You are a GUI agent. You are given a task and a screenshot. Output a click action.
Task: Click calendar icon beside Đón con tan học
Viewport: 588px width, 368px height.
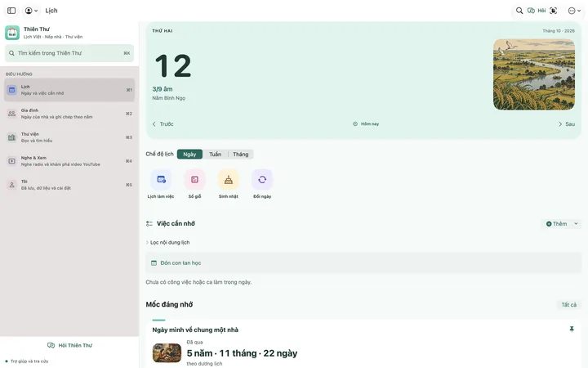154,263
